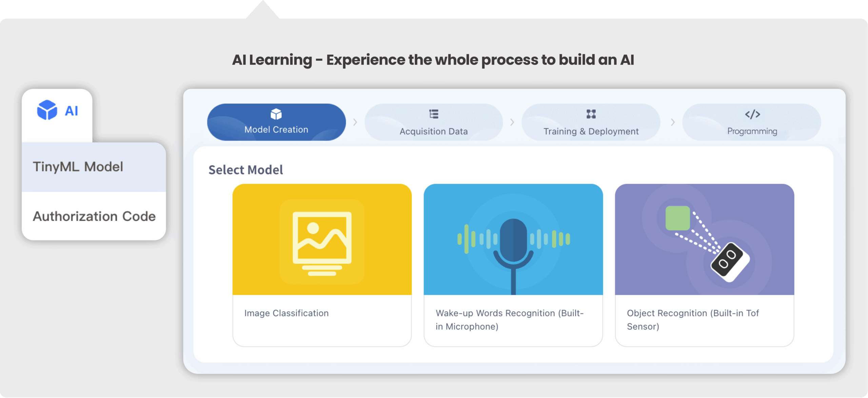
Task: Click the blue AI cube icon
Action: [x=47, y=110]
